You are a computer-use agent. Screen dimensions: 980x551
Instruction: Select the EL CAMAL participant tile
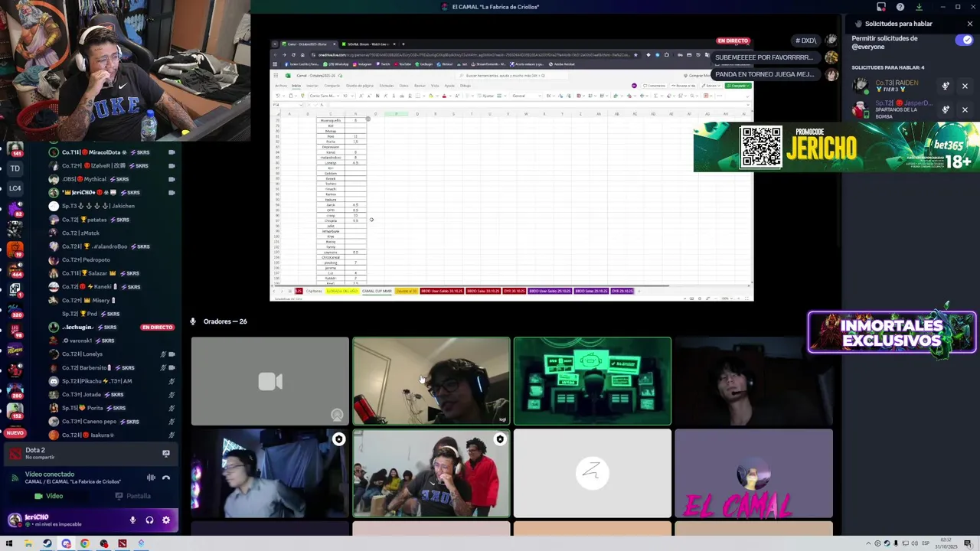[753, 473]
